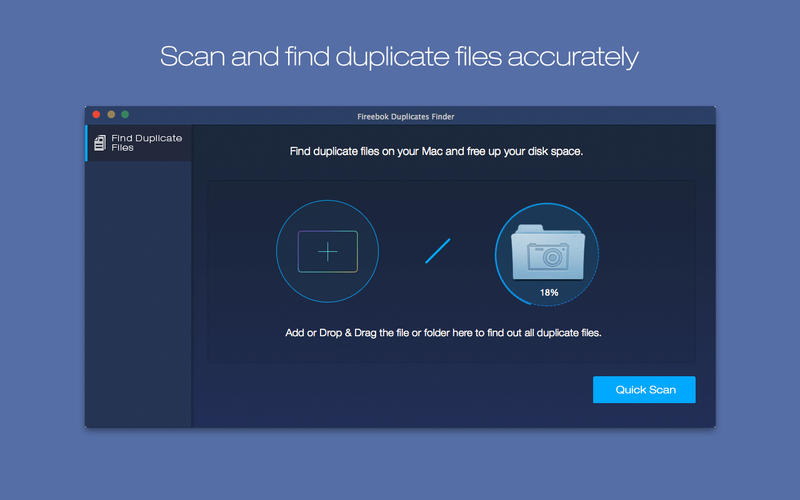Click the 18% scan progress label
This screenshot has width=800, height=500.
549,293
